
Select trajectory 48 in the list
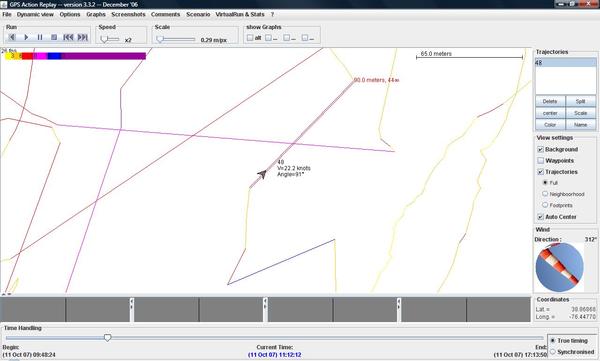click(565, 63)
